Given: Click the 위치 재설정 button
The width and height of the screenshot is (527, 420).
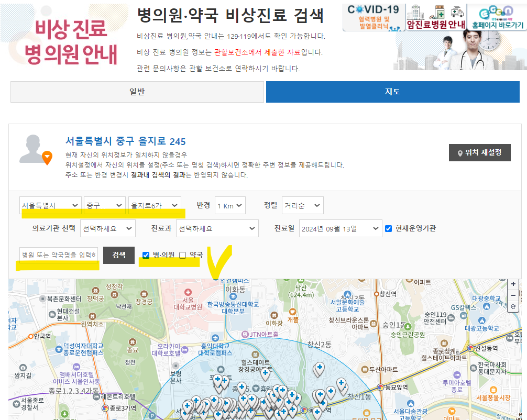Looking at the screenshot, I should 479,152.
